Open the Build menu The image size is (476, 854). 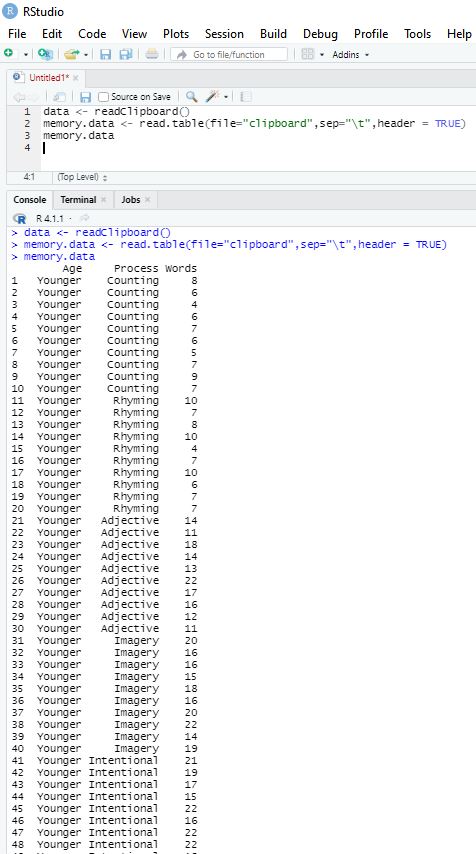coord(273,34)
